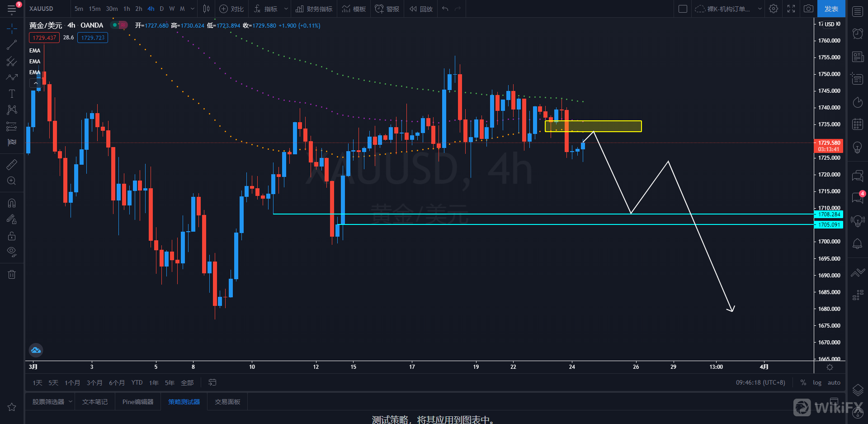Viewport: 868px width, 424px height.
Task: Select the 1708.284 cyan price line label
Action: 829,214
